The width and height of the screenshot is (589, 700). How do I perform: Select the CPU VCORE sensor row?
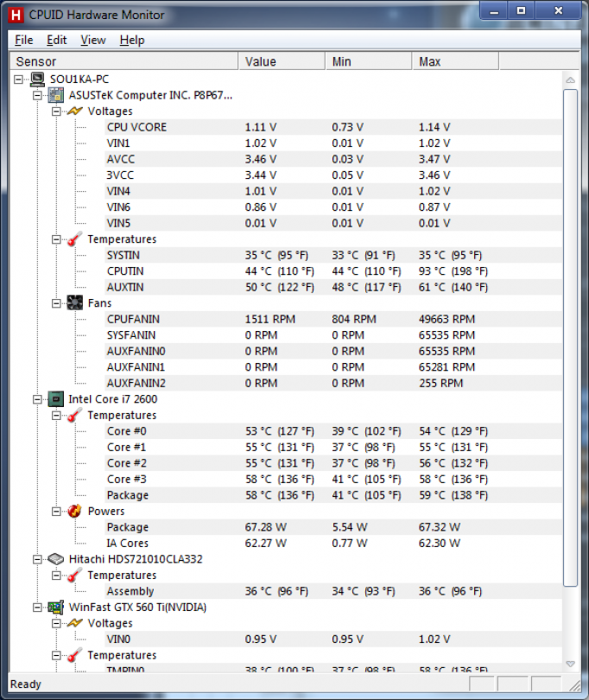[x=136, y=127]
